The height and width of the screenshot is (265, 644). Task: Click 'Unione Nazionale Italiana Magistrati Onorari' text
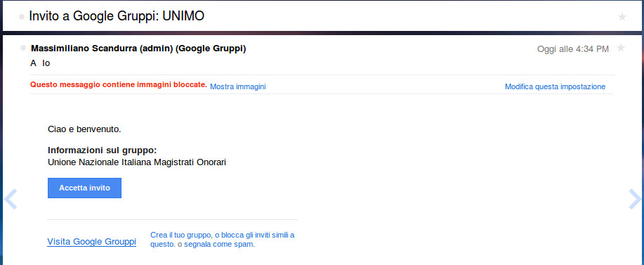pyautogui.click(x=137, y=162)
